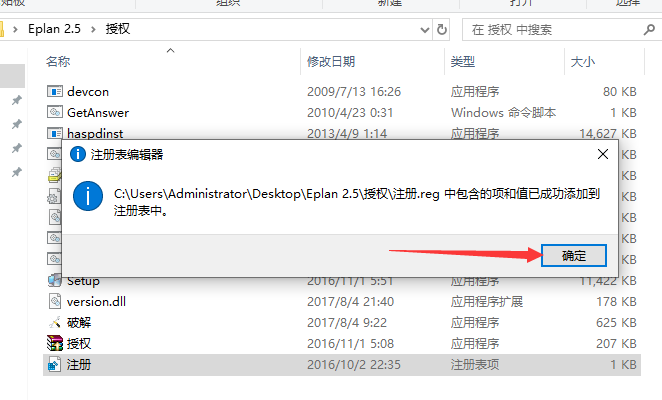Click the last quick access pin icon

(x=17, y=172)
